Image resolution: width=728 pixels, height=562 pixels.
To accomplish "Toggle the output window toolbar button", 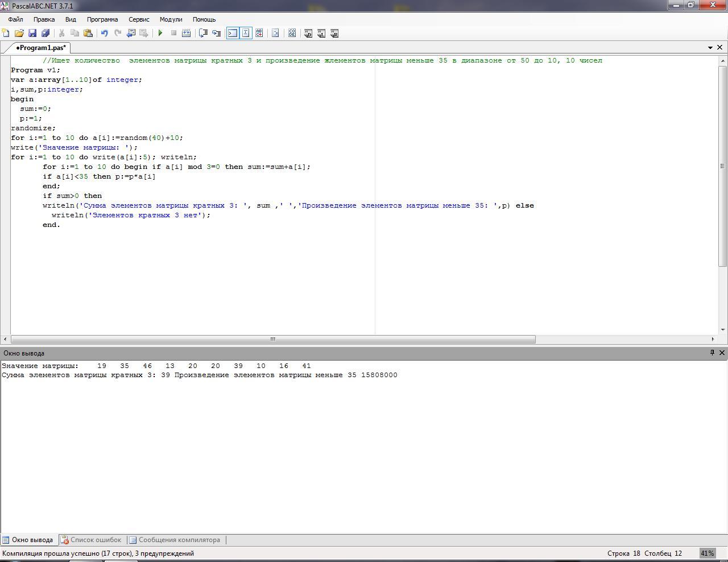I will coord(233,33).
